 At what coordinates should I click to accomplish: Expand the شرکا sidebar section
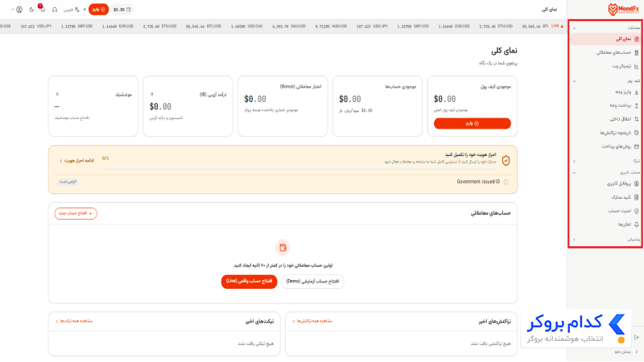click(574, 162)
